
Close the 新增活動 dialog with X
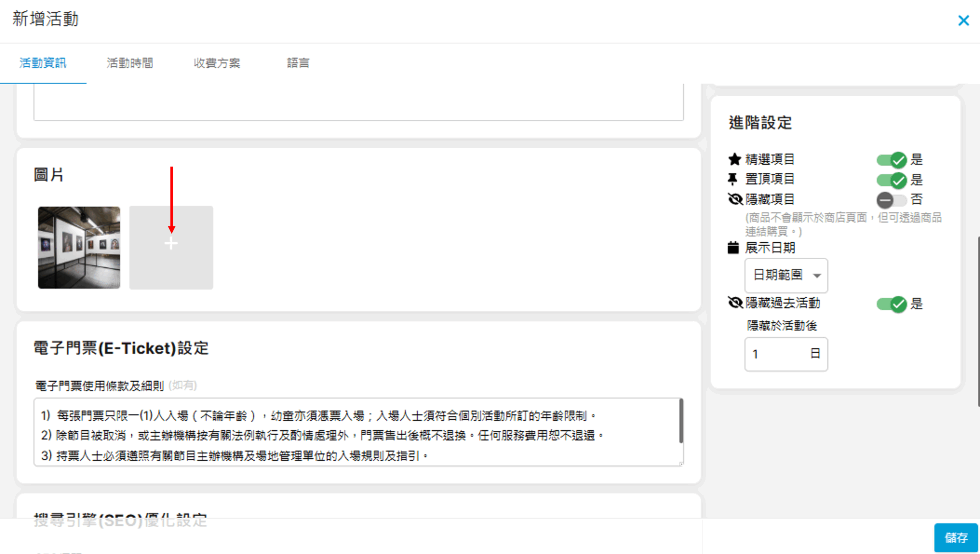pyautogui.click(x=963, y=20)
